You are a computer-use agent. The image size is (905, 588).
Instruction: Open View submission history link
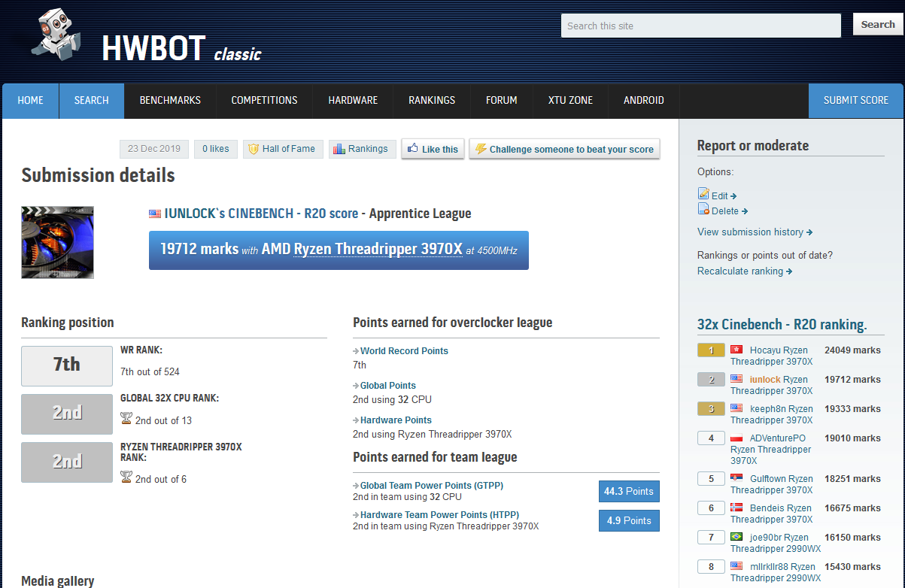tap(750, 232)
